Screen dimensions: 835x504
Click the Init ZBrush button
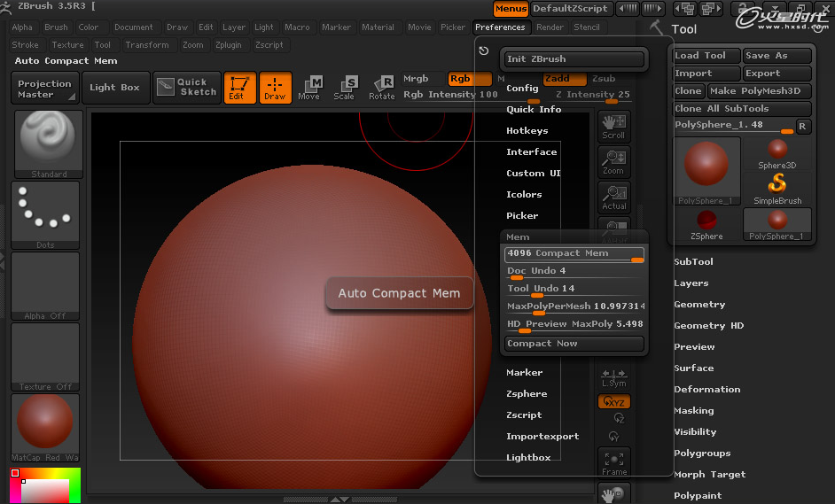(574, 59)
